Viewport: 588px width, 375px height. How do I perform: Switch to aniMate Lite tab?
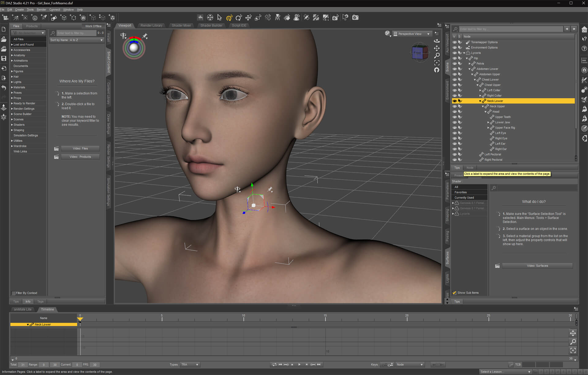click(23, 309)
